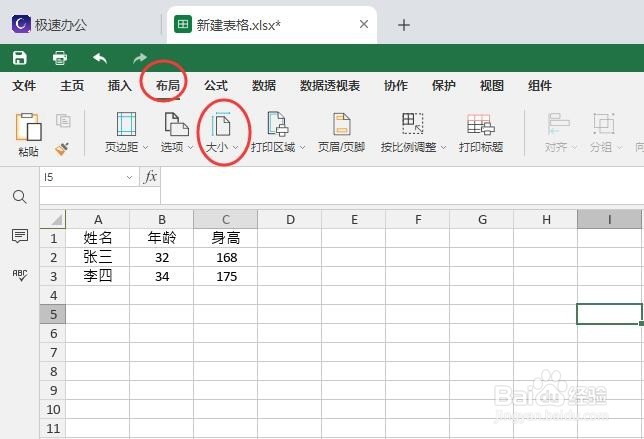The height and width of the screenshot is (439, 644).
Task: Close the 新建表格.xlsx tab
Action: [x=364, y=24]
